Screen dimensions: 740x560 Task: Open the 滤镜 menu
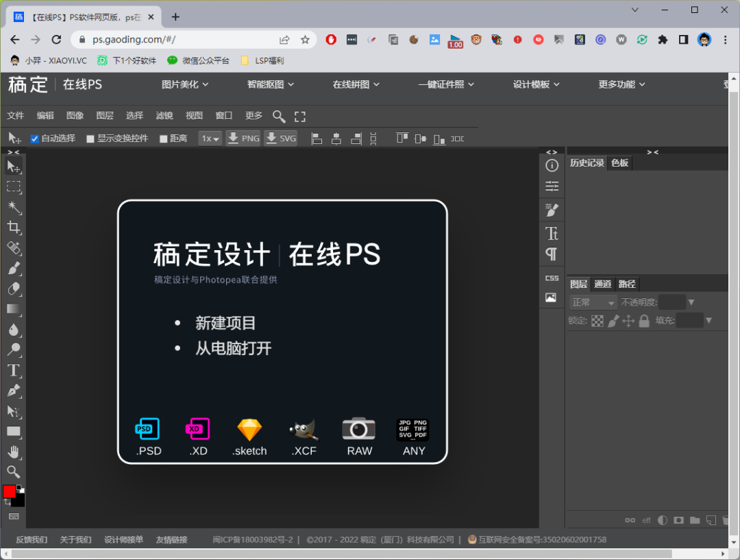click(x=164, y=115)
